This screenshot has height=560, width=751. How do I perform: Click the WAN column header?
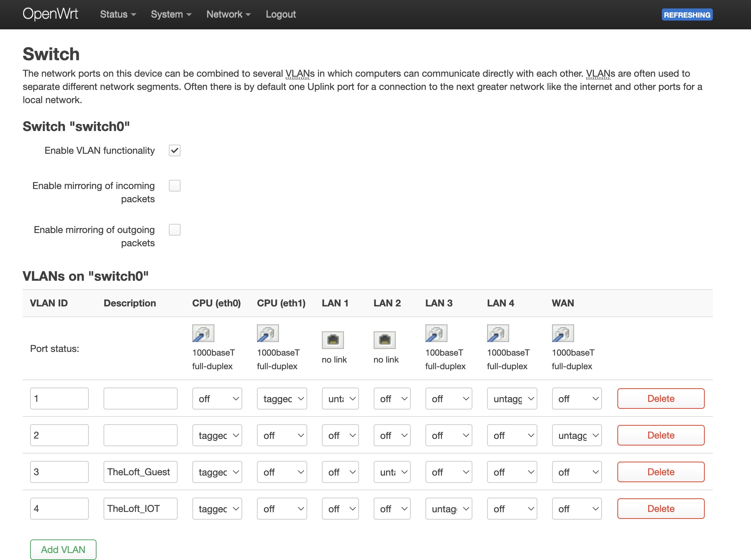pos(563,303)
